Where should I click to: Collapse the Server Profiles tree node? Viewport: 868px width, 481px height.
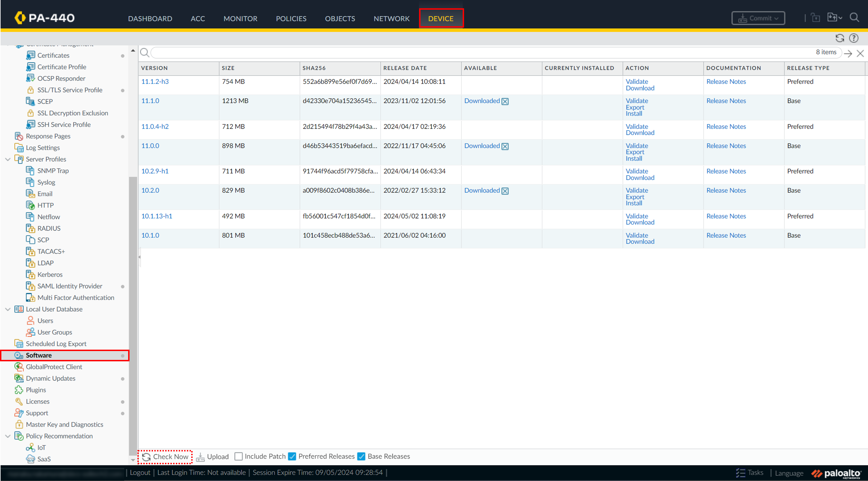[x=8, y=159]
